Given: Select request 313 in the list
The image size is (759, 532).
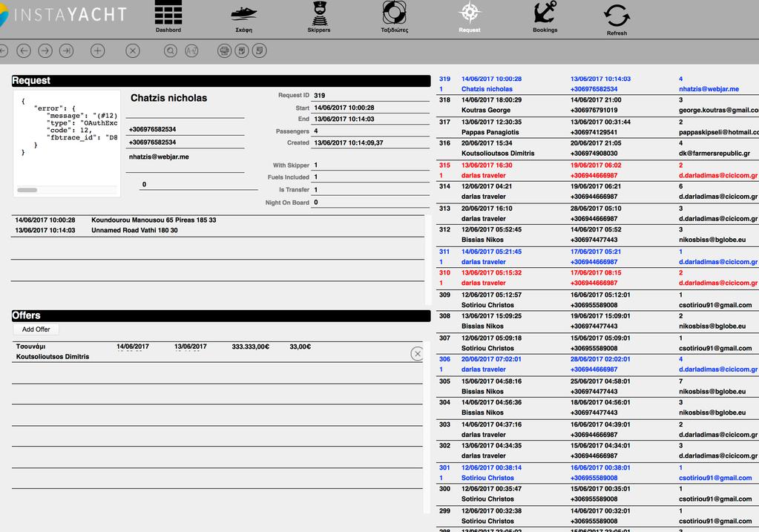Looking at the screenshot, I should coord(597,214).
